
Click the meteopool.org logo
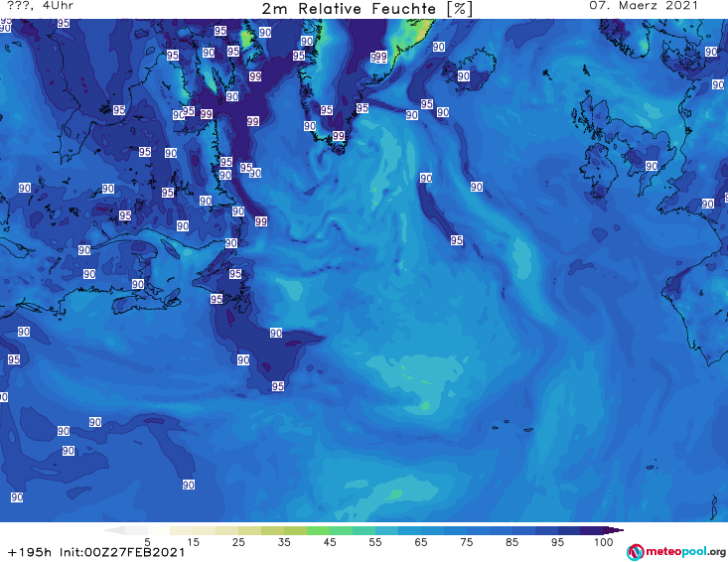point(676,552)
